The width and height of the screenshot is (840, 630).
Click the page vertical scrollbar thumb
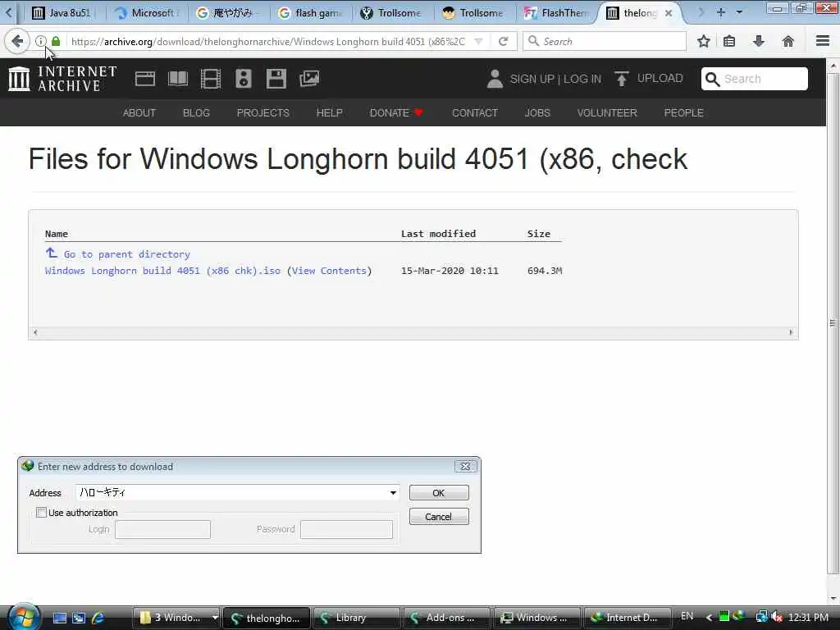[833, 323]
